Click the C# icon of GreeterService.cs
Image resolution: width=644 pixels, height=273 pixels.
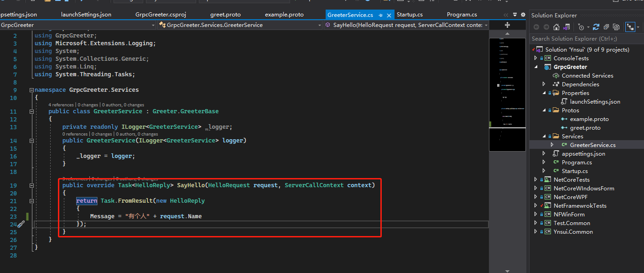564,145
